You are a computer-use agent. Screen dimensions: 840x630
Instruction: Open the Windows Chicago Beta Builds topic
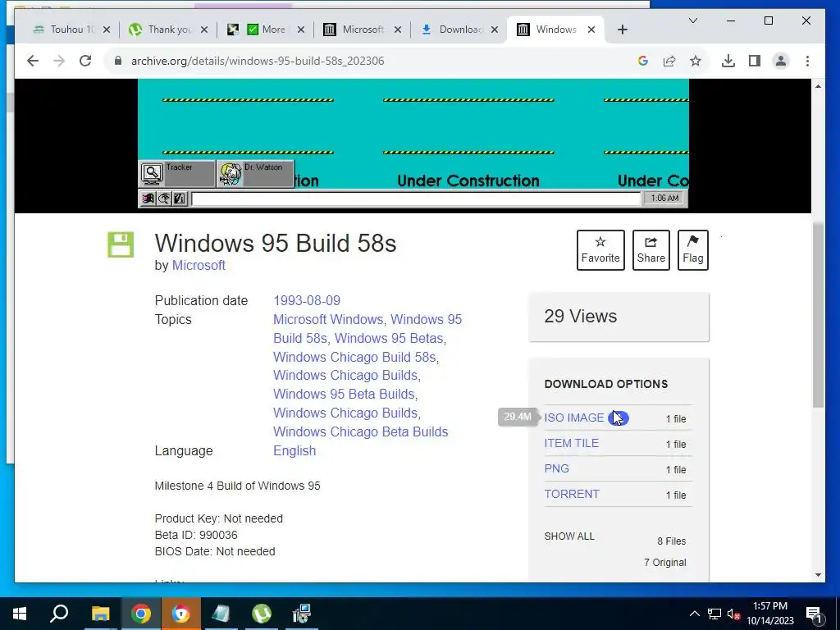361,431
